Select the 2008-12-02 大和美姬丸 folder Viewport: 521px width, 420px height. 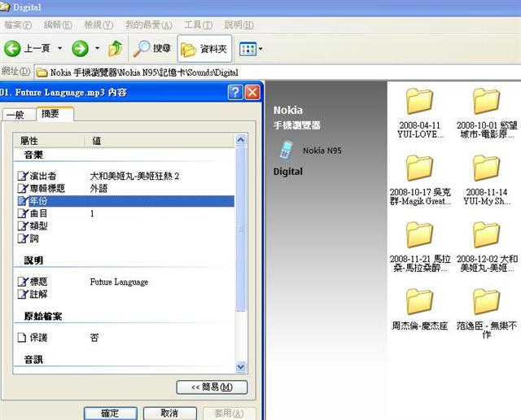point(487,247)
